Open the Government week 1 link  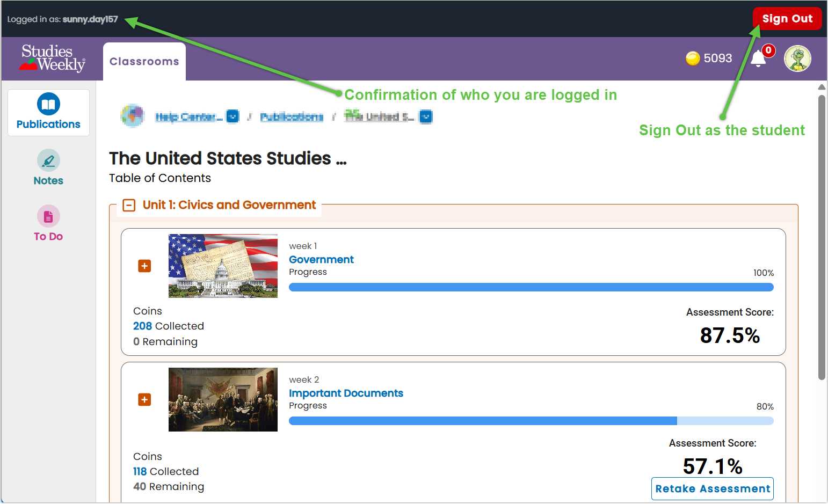[x=321, y=259]
